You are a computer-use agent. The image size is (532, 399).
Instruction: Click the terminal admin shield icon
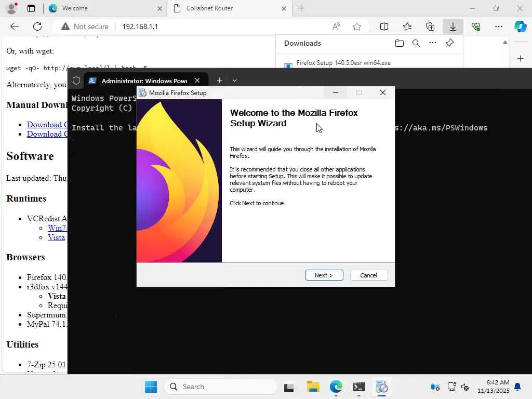pyautogui.click(x=76, y=81)
